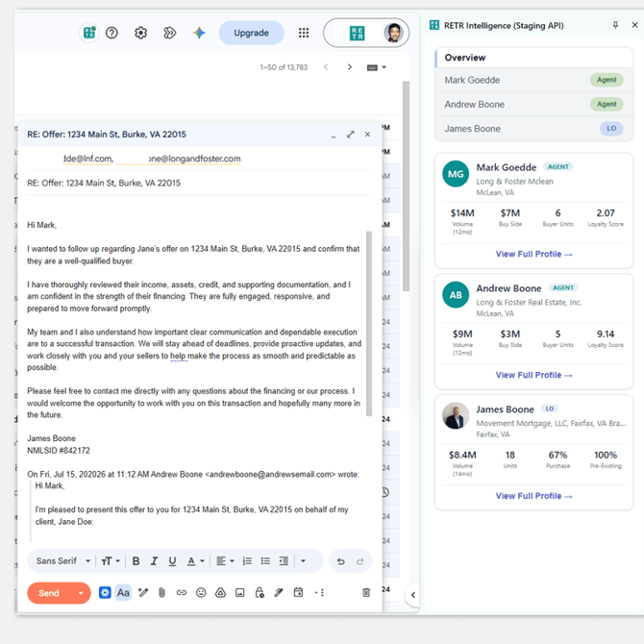Insert a photo into the message
The width and height of the screenshot is (644, 644).
240,593
